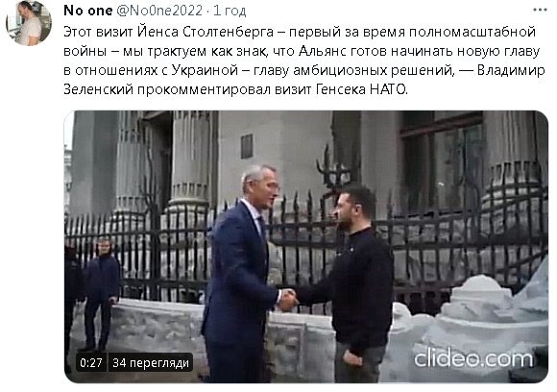
Task: Click the 0:27 video duration badge
Action: click(x=91, y=362)
